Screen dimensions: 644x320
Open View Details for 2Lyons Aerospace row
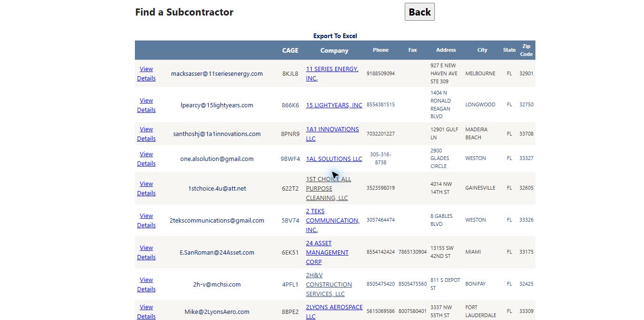tap(146, 312)
